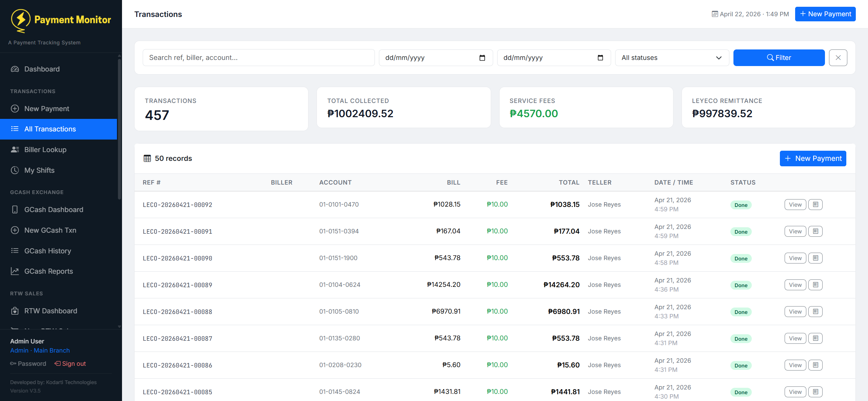This screenshot has width=868, height=401.
Task: Open the All statuses dropdown
Action: coord(672,58)
